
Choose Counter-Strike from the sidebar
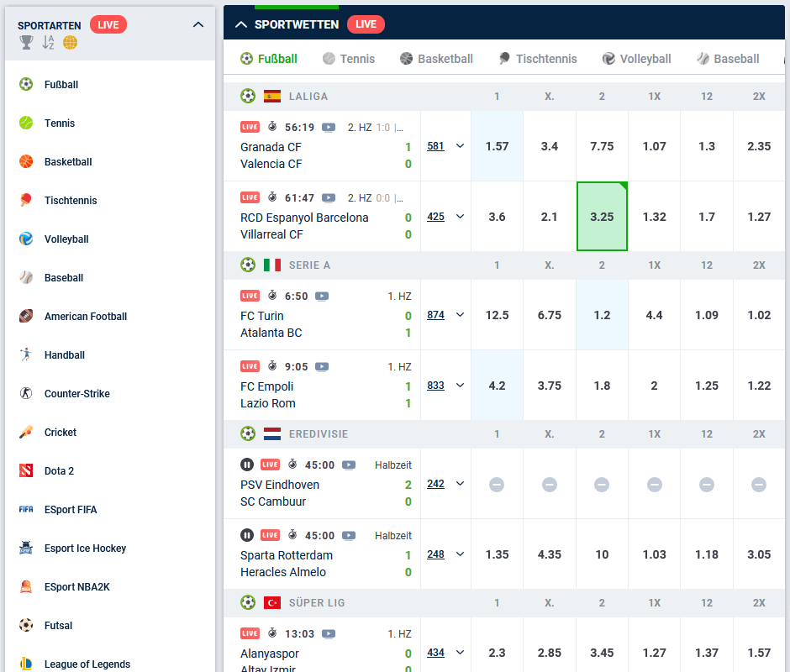click(77, 394)
